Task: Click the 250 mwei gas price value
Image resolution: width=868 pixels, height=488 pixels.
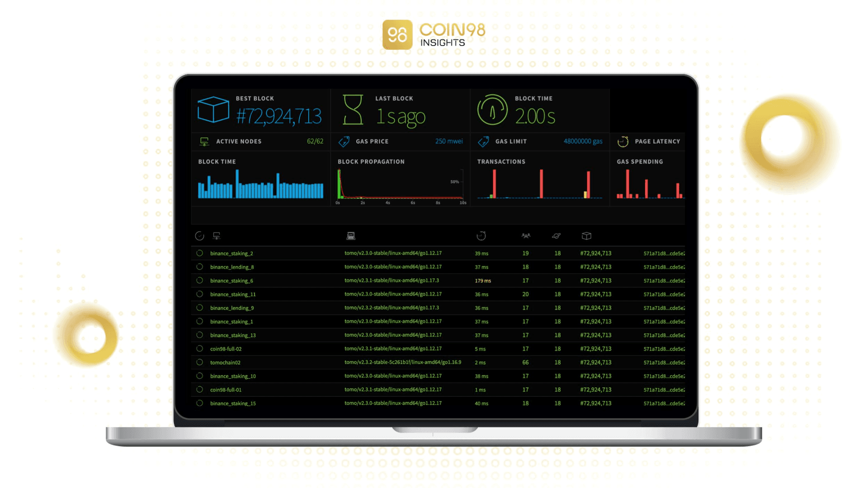Action: click(x=449, y=141)
